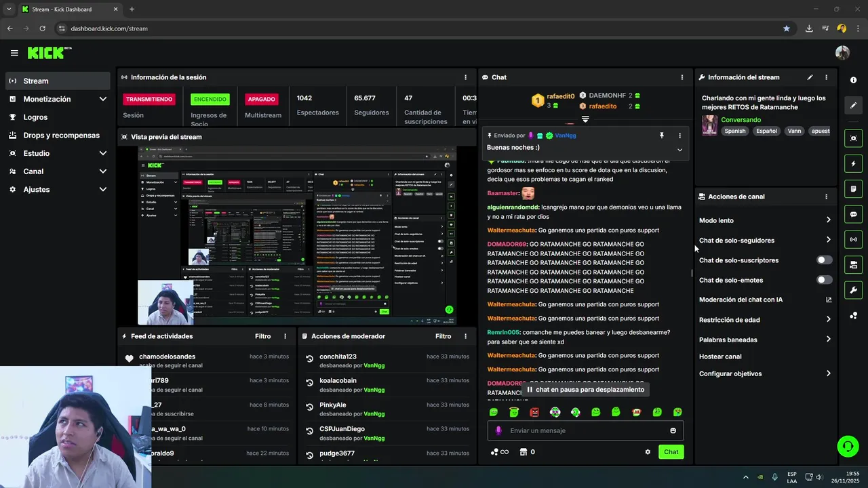This screenshot has height=488, width=868.
Task: Toggle the chat bubble widget icon
Action: [x=853, y=214]
